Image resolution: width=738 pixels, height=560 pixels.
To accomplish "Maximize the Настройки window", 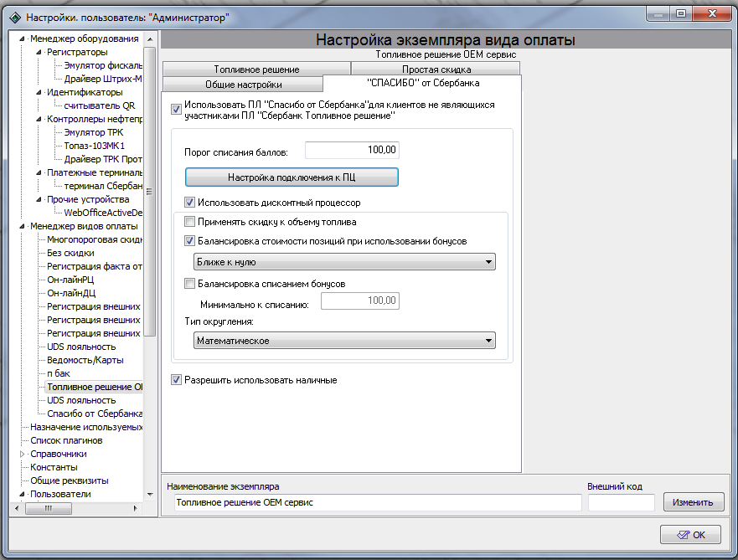I will [x=680, y=13].
